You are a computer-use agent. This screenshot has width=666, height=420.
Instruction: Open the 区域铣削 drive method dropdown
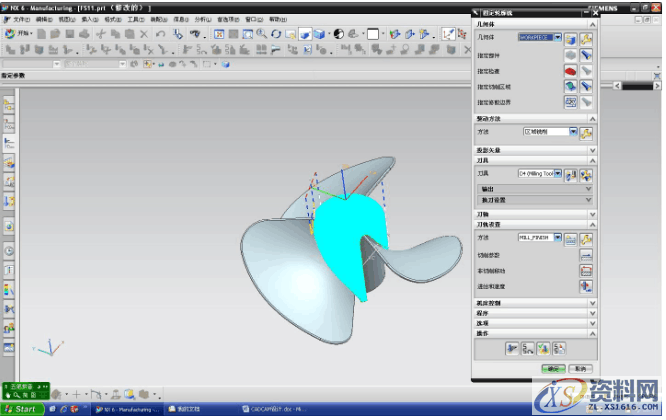573,132
